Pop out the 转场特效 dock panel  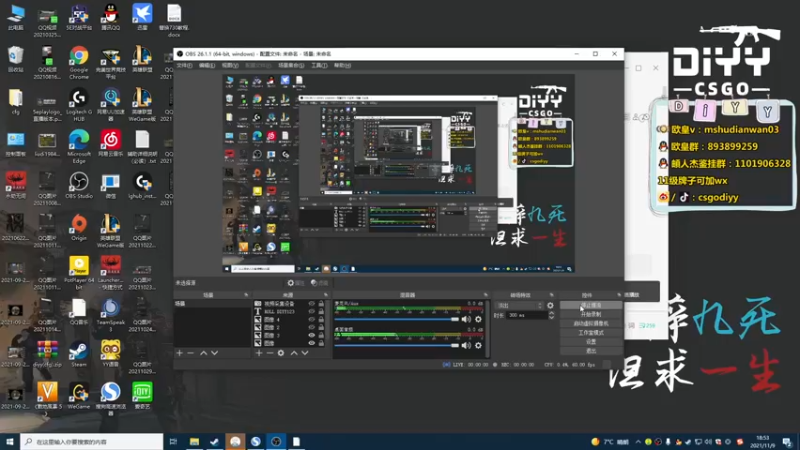(x=552, y=295)
